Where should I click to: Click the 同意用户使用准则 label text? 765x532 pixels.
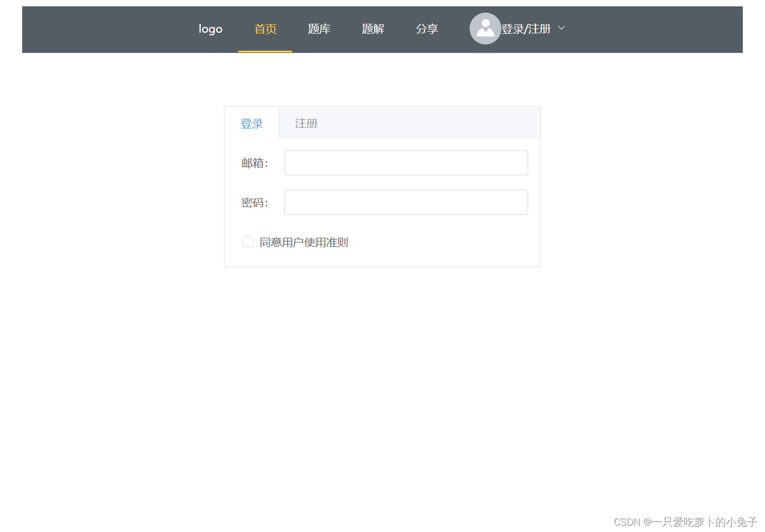click(304, 242)
